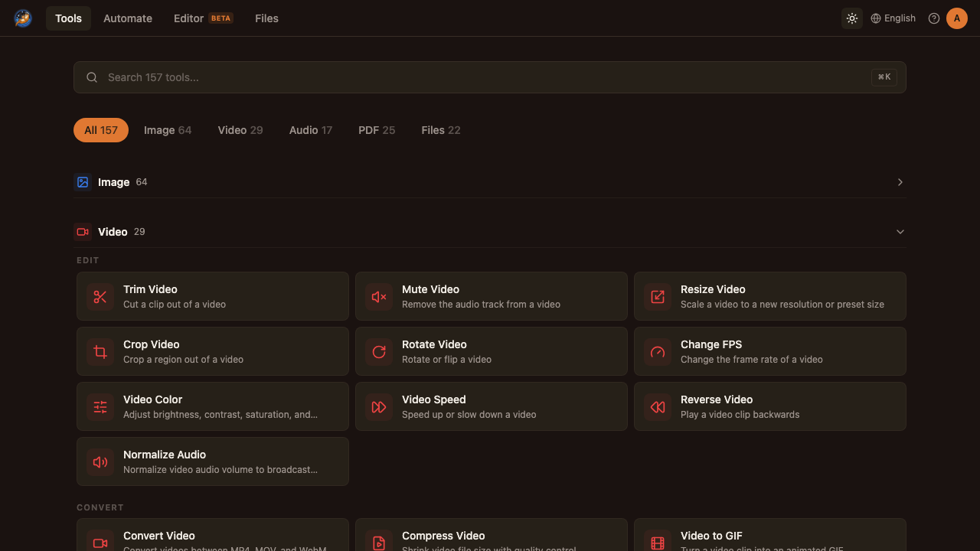Click the app logo in the top bar

[23, 18]
